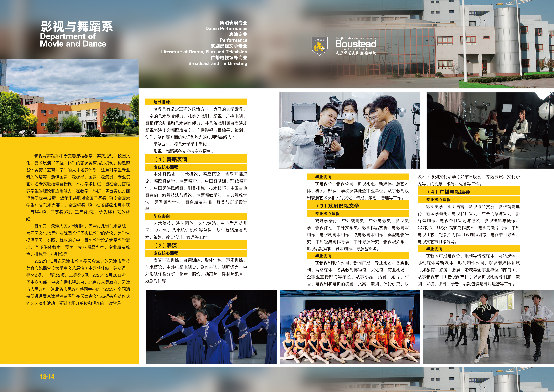Click Tianjin University of Commerce caption
The height and width of the screenshot is (392, 554).
(356, 38)
